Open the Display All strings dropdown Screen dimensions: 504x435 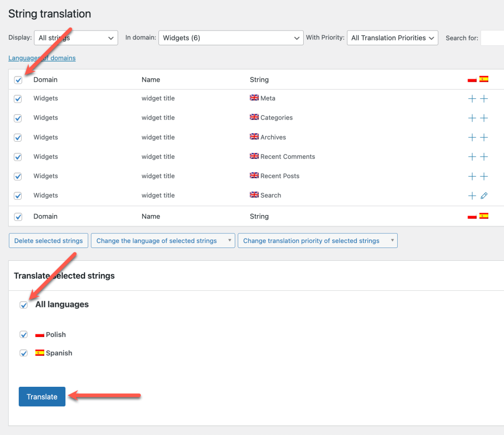tap(76, 38)
